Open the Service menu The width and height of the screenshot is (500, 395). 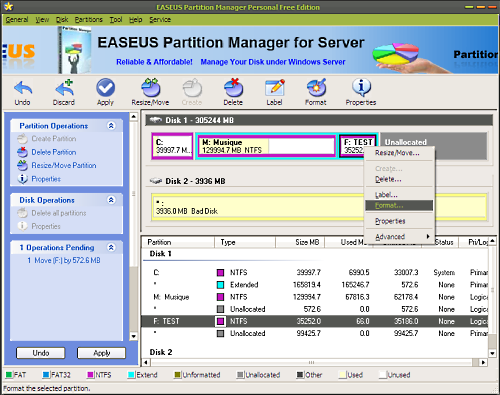pos(160,20)
